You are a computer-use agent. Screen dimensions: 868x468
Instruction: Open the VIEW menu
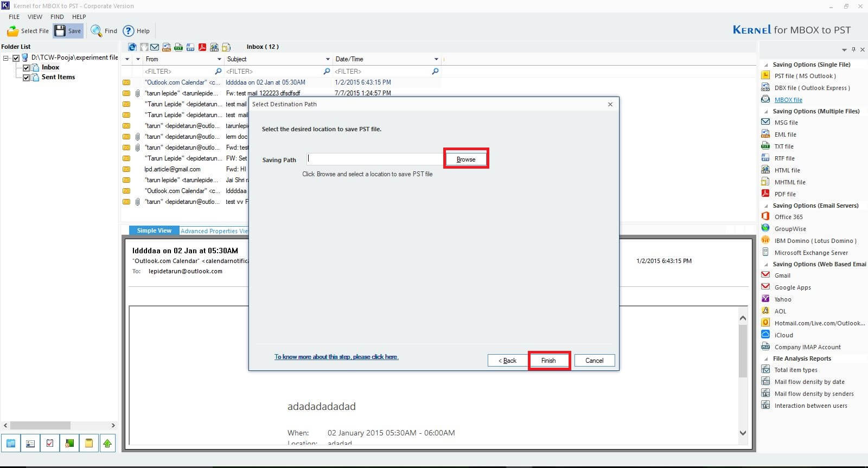coord(35,17)
